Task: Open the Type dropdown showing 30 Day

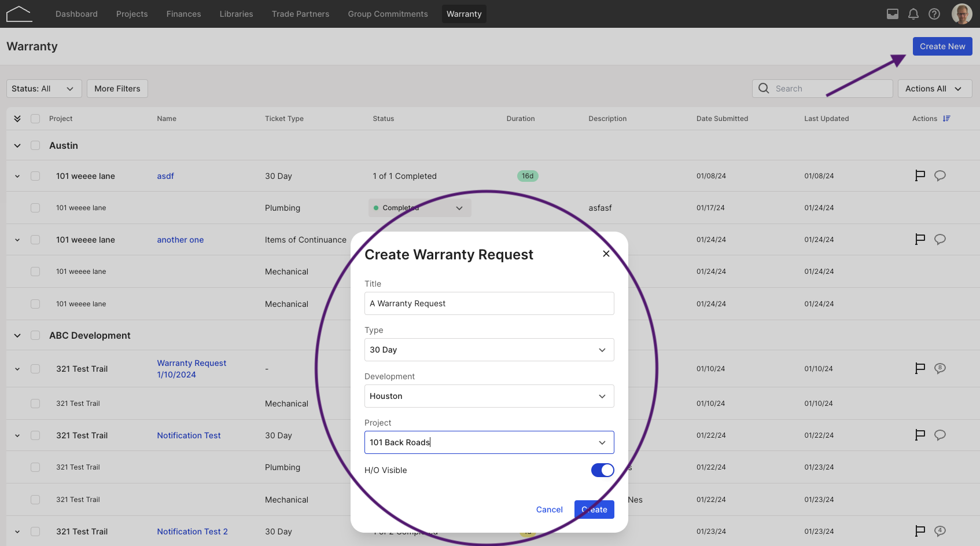Action: (x=489, y=350)
